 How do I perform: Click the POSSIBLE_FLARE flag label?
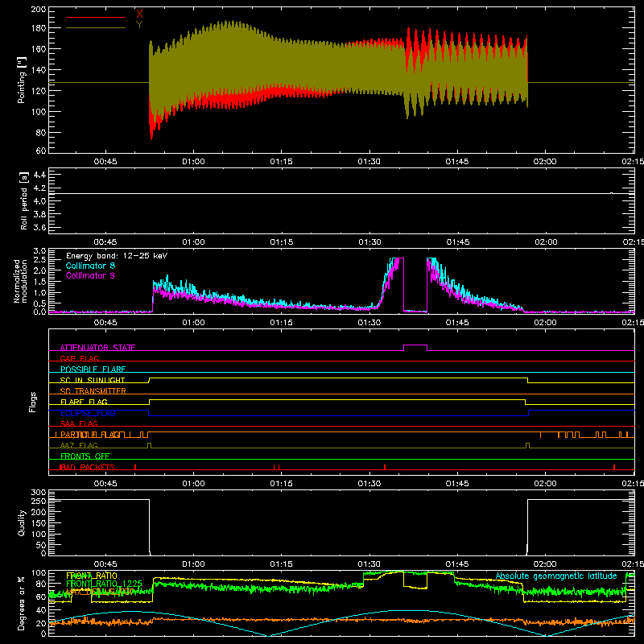tap(93, 369)
